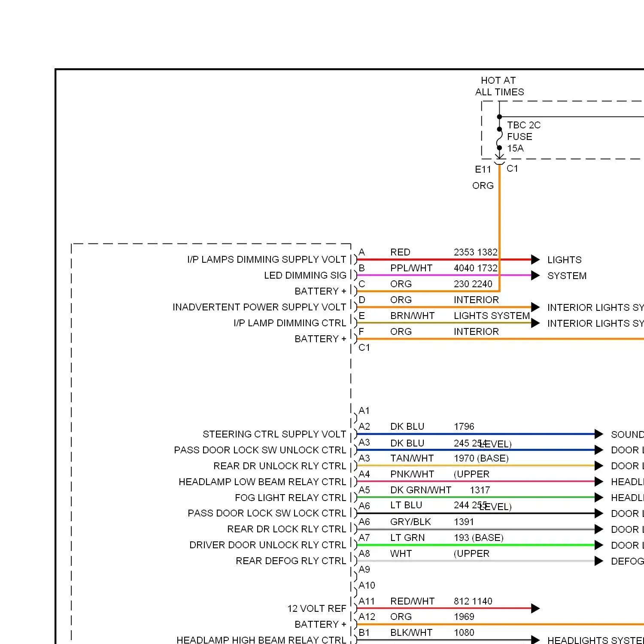Select the 'BLK/WHT' wire label
This screenshot has width=644, height=644.
[411, 632]
